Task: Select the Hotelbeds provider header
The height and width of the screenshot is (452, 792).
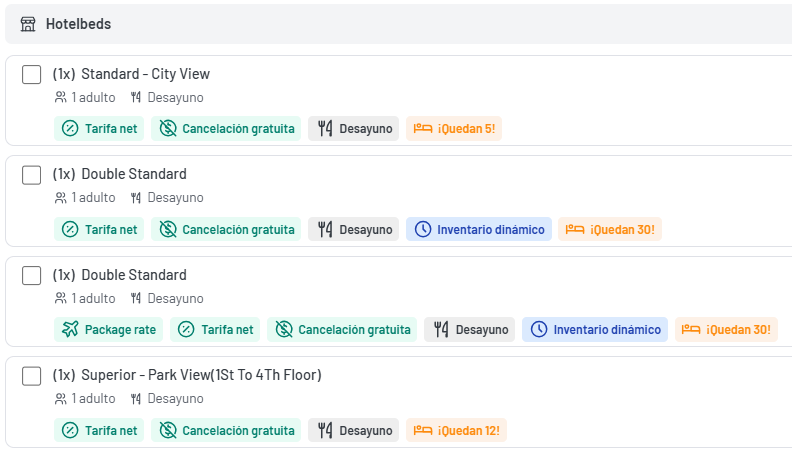Action: pyautogui.click(x=399, y=24)
